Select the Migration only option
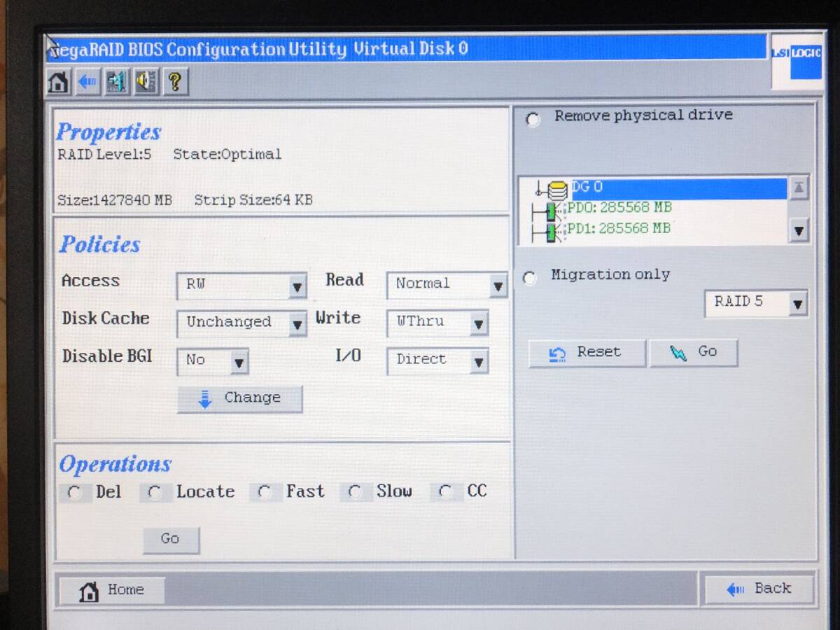Screen dimensions: 840x630 tap(530, 278)
